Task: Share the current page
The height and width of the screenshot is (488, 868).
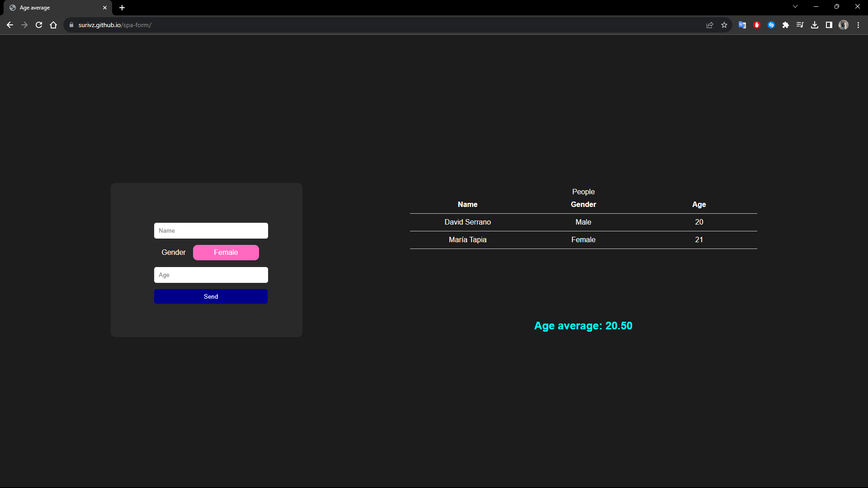Action: 710,25
